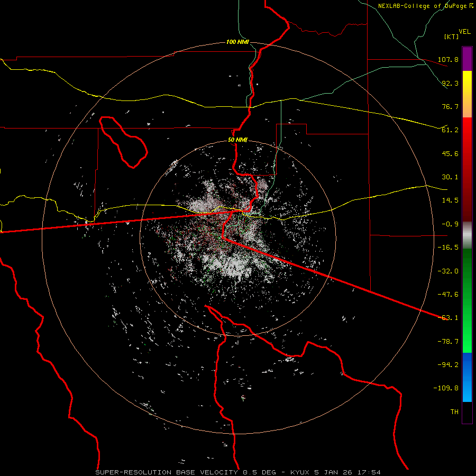Screen dimensions: 476x476
Task: Click the 45.6 velocity legend value
Action: point(450,153)
